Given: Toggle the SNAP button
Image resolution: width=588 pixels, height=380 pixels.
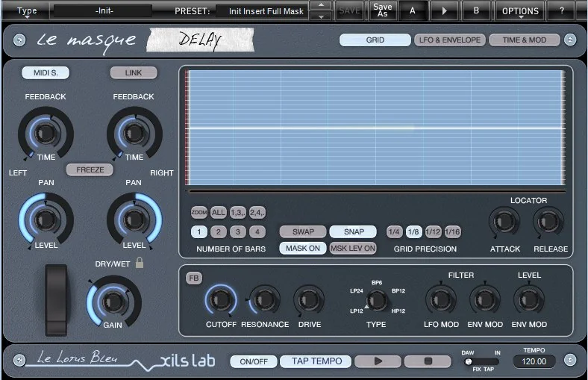Looking at the screenshot, I should pos(353,231).
